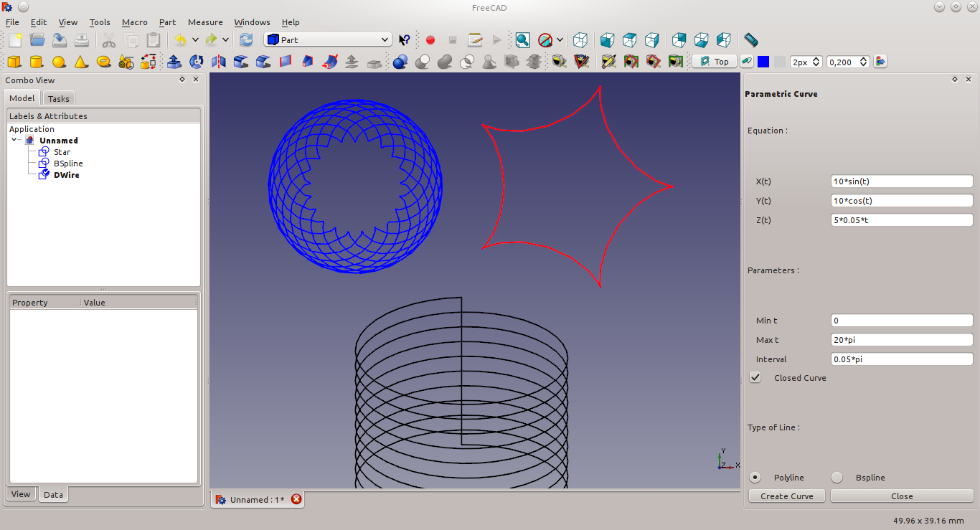Open a document folder icon
The height and width of the screenshot is (530, 980).
[37, 40]
